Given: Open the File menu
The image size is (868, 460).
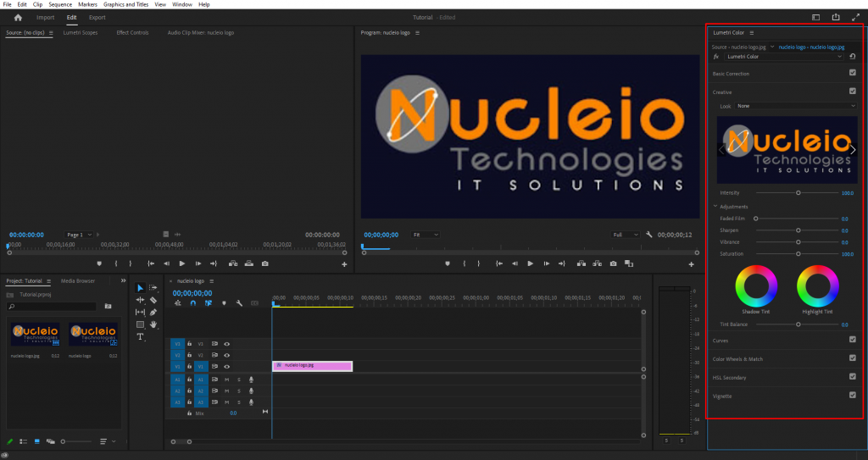Looking at the screenshot, I should coord(7,4).
